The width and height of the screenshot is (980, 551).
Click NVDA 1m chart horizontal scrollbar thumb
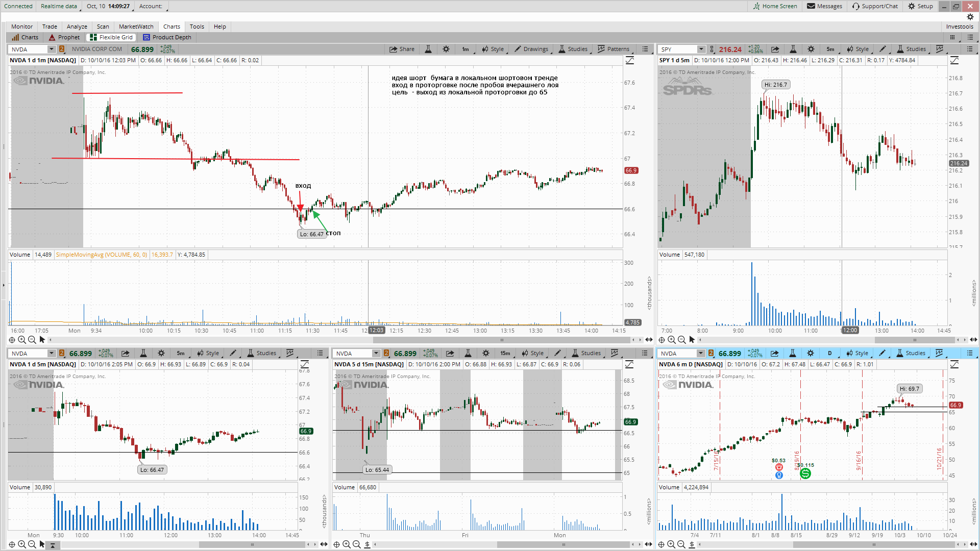coord(503,340)
